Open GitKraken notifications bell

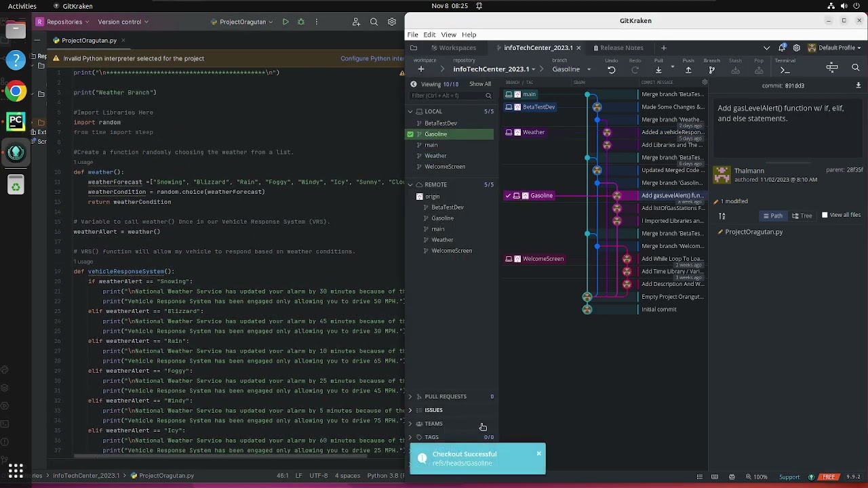(782, 48)
